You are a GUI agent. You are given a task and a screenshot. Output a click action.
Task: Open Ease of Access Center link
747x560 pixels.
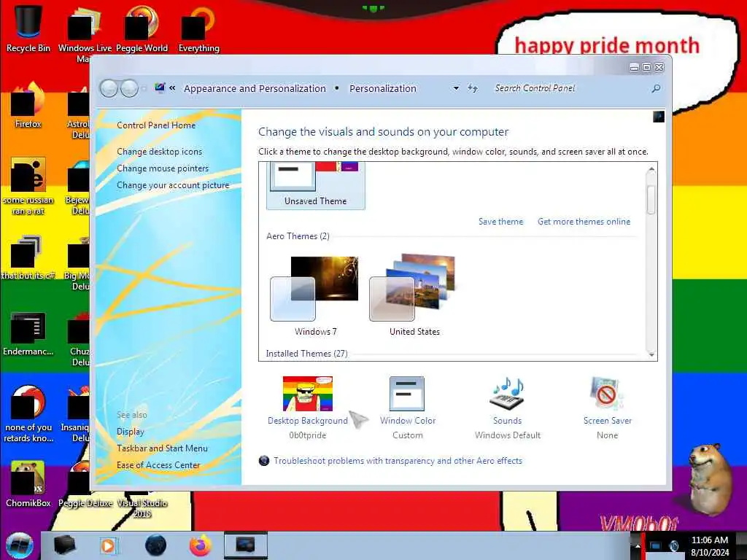coord(158,464)
